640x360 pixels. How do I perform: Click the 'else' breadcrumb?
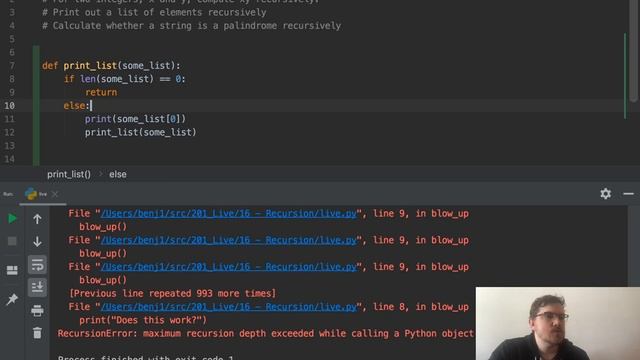118,174
